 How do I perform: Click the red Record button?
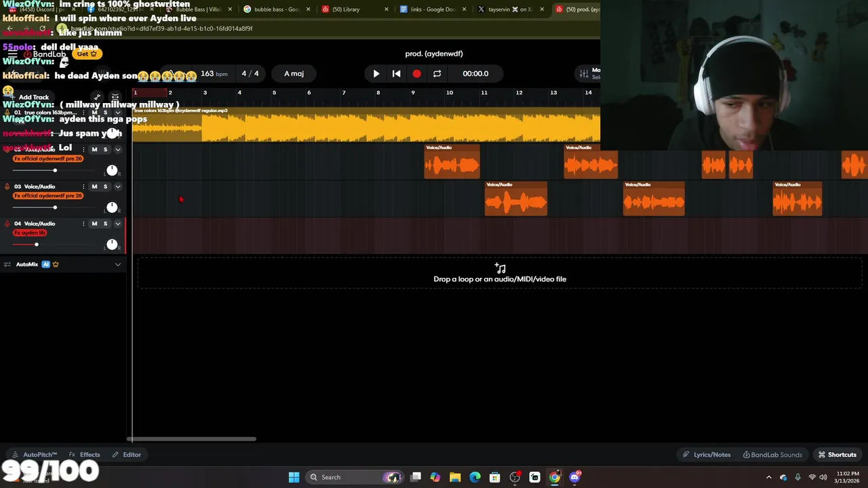click(416, 73)
